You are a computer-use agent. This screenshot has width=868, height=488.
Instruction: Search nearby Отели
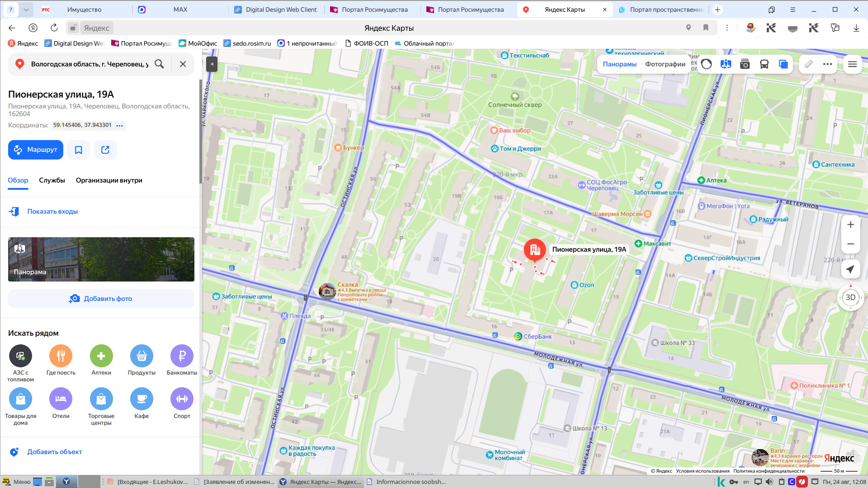(61, 404)
